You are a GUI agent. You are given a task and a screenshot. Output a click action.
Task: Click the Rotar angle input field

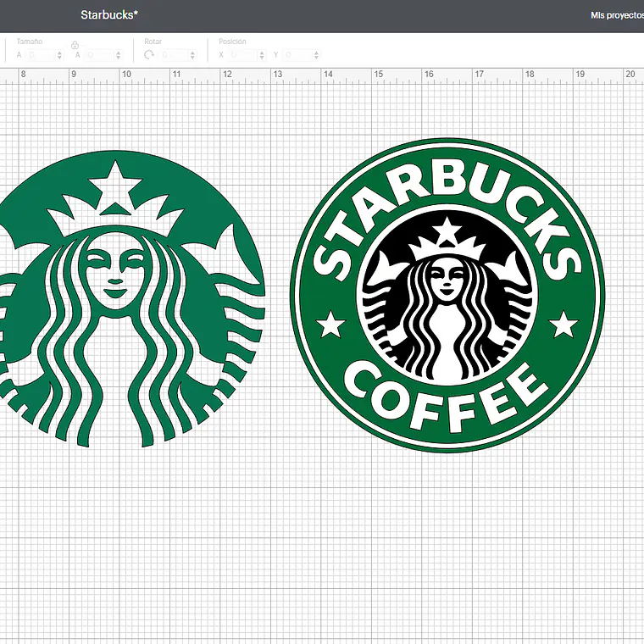click(173, 55)
